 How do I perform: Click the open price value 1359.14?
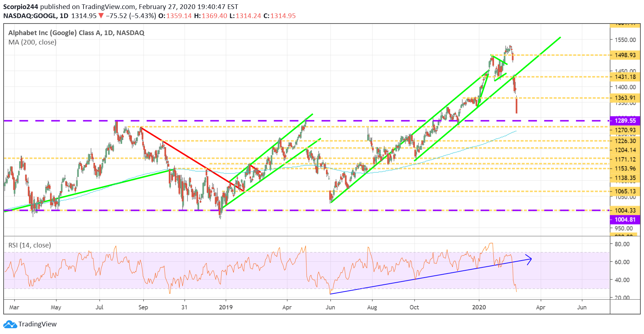(179, 16)
